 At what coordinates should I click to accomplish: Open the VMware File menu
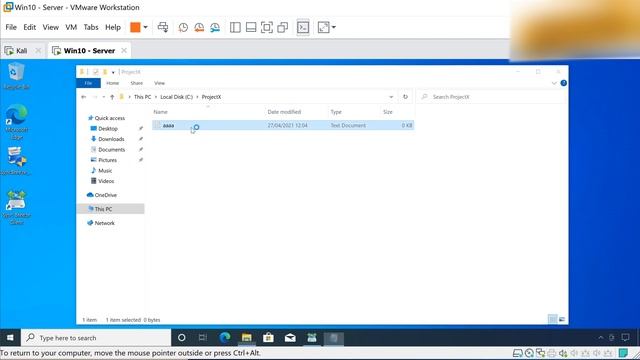point(11,27)
